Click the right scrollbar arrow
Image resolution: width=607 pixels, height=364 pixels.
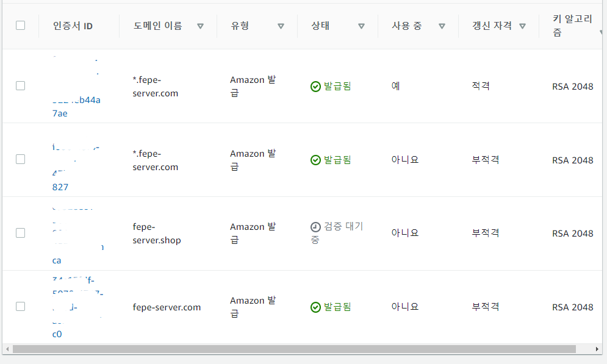pos(597,349)
